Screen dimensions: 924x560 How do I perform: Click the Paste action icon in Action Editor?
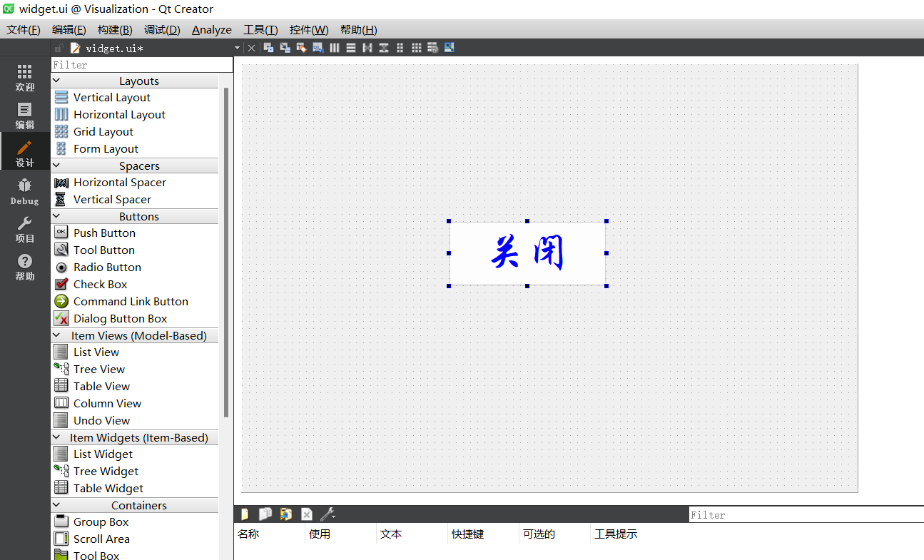[285, 514]
